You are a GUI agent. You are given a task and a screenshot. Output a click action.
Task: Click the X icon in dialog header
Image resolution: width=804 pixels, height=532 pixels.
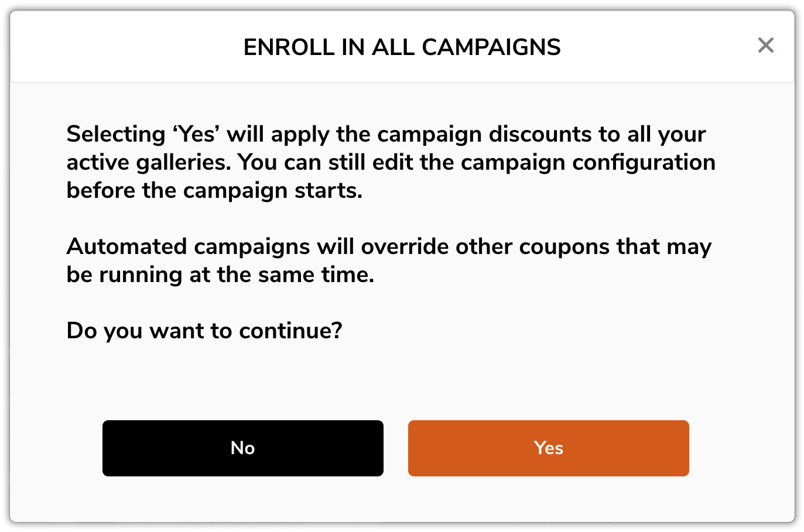tap(765, 45)
